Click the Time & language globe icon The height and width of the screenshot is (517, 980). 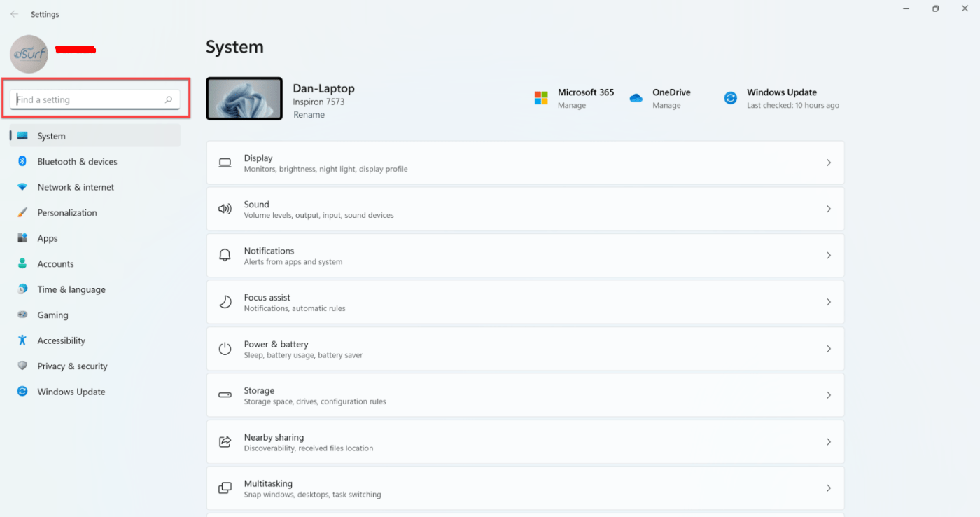22,289
